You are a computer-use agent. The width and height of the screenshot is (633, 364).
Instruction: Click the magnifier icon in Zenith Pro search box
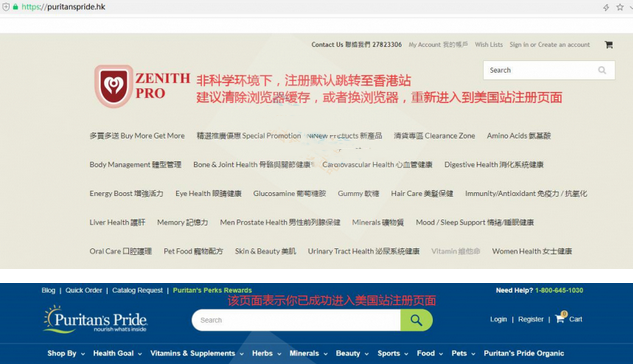[602, 70]
